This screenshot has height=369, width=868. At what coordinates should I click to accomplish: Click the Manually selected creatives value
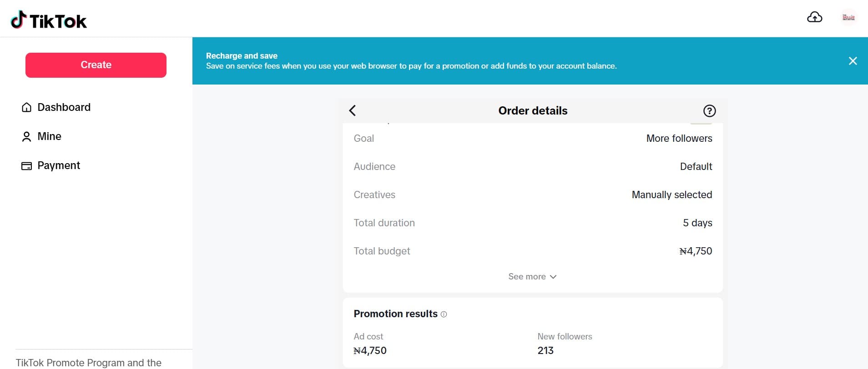671,195
